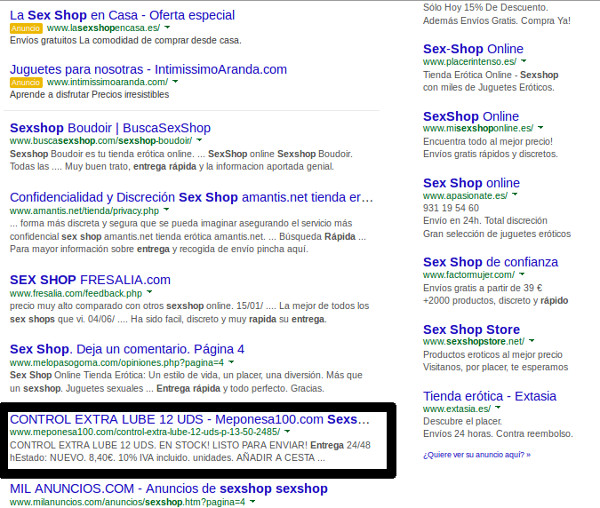The height and width of the screenshot is (508, 600).
Task: Open the 'Juguetes para nosotras - IntimissimoAranda.com' ad
Action: click(x=148, y=69)
